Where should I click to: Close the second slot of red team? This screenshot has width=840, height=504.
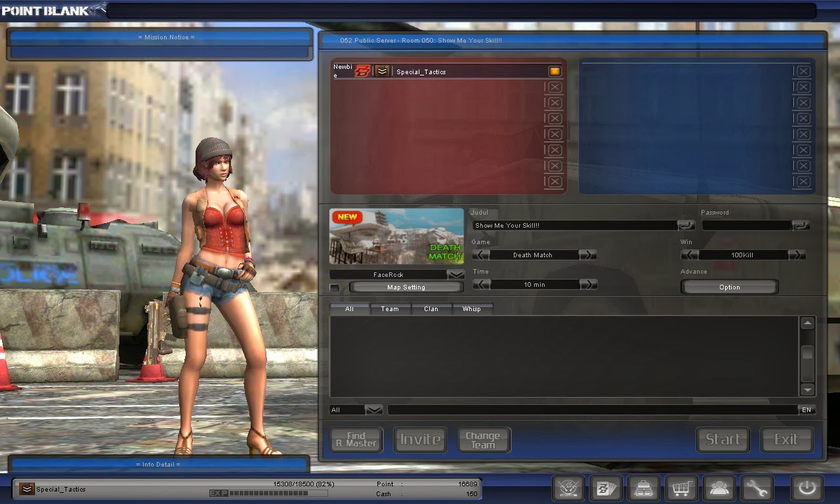[x=555, y=87]
